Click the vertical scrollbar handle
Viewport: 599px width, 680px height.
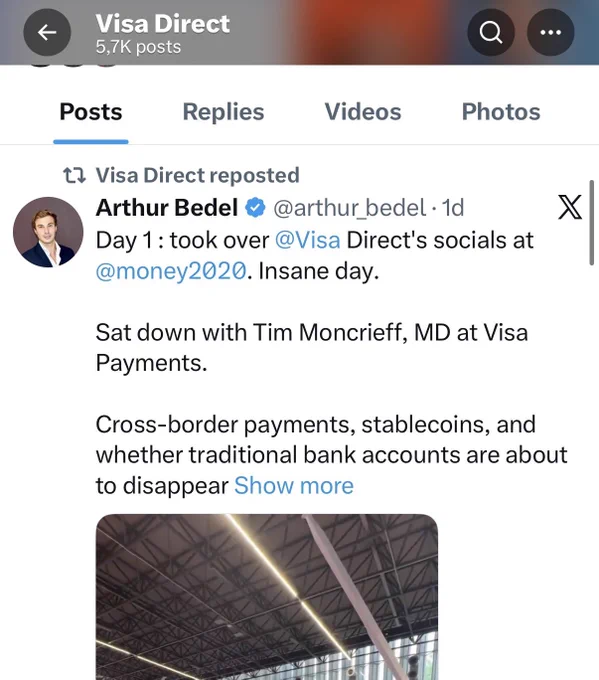[592, 222]
